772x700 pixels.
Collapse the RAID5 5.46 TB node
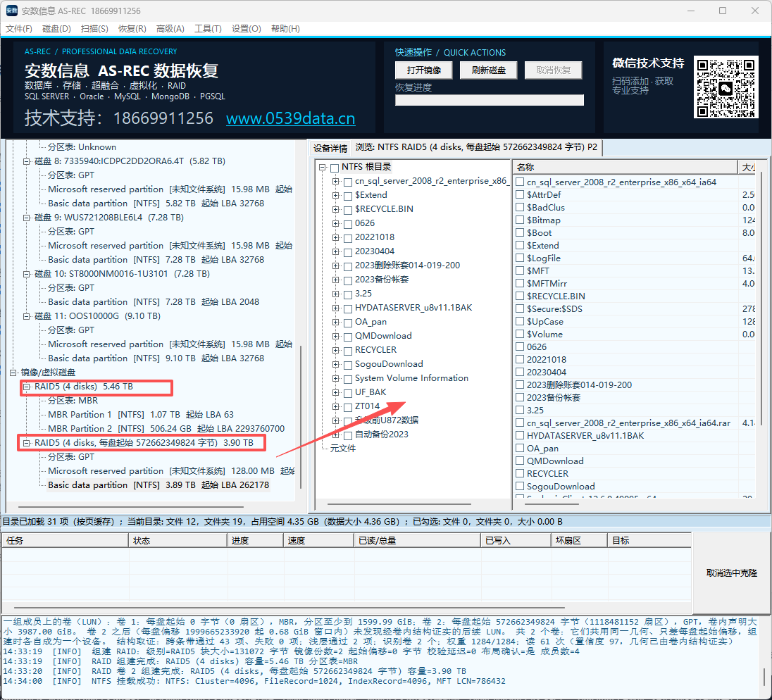coord(27,387)
